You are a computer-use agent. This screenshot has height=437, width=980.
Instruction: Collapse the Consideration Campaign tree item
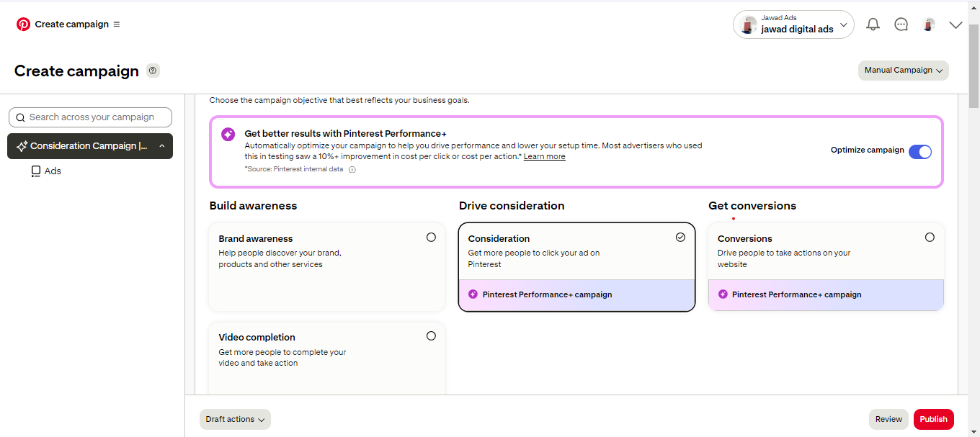[x=161, y=146]
